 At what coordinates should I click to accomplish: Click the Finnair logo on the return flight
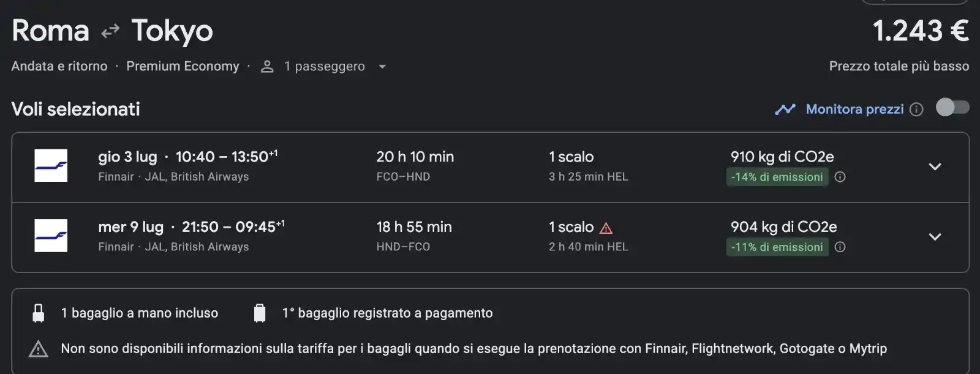point(51,236)
